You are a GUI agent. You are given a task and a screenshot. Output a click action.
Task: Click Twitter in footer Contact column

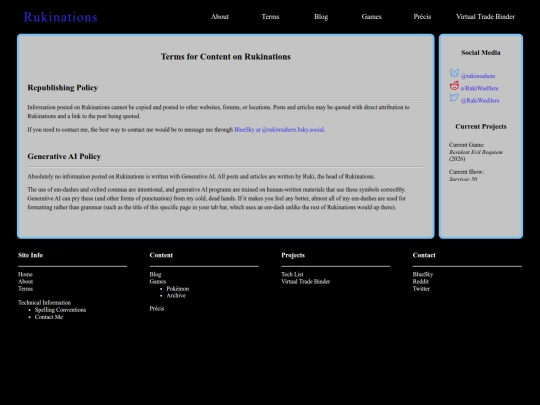pyautogui.click(x=421, y=289)
